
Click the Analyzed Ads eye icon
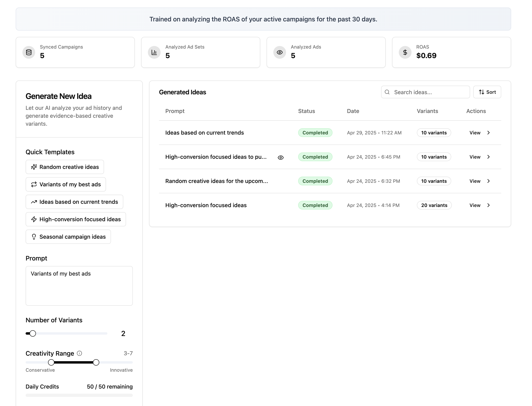coord(279,53)
